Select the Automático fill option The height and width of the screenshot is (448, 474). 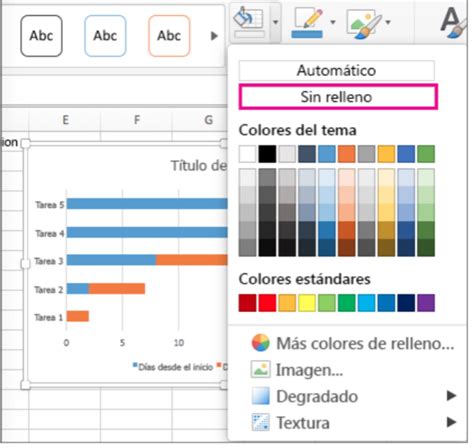337,70
